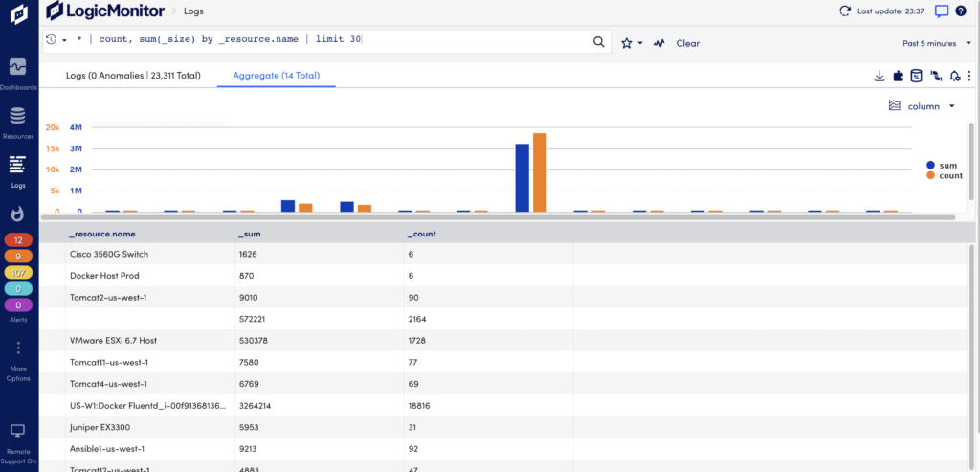Open the Resources section in sidebar
The width and height of the screenshot is (980, 472).
coord(18,122)
